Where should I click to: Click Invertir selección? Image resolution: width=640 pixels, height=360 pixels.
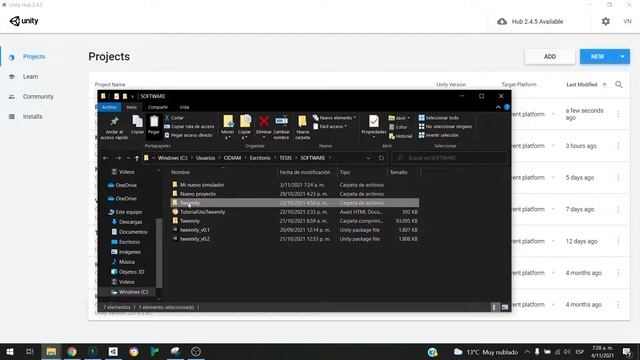pyautogui.click(x=438, y=135)
